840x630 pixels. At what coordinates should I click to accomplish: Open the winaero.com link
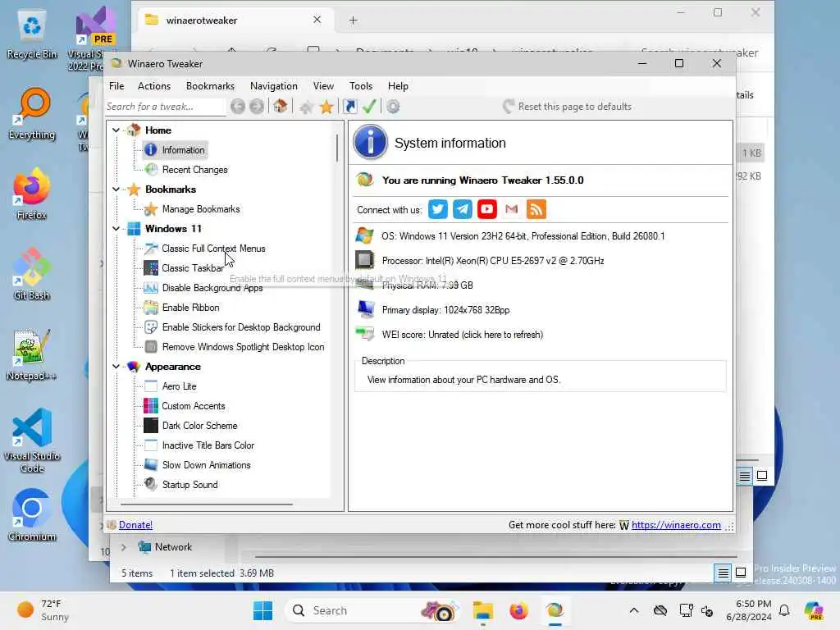(676, 525)
